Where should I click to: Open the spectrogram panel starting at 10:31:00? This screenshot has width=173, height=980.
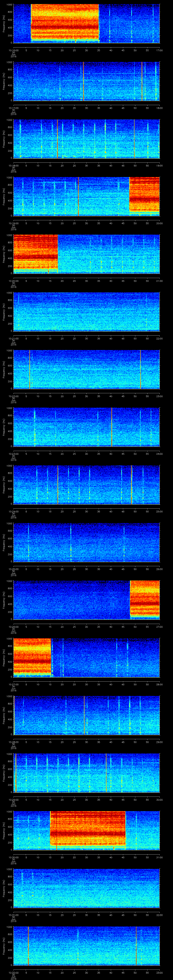[x=86, y=888]
